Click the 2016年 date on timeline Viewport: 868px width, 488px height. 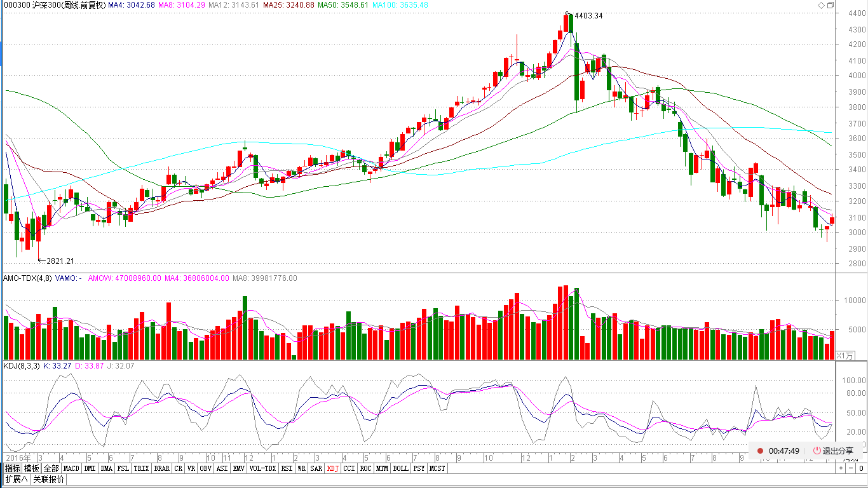coord(17,457)
